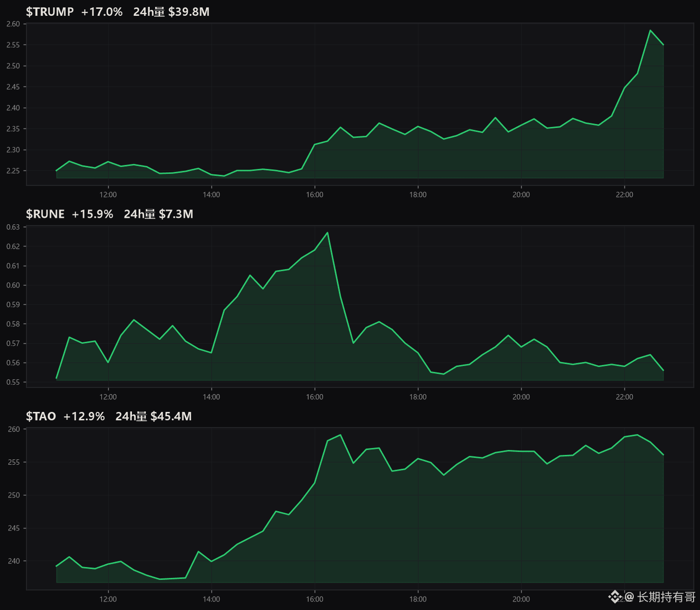Select the +17.0% change label
This screenshot has height=610, width=700.
[x=102, y=12]
